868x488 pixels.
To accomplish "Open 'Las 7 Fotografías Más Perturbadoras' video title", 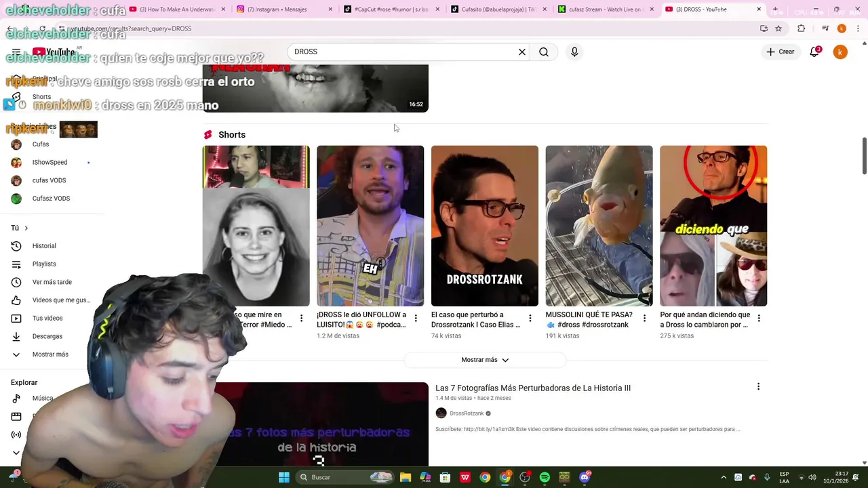I will click(x=533, y=388).
